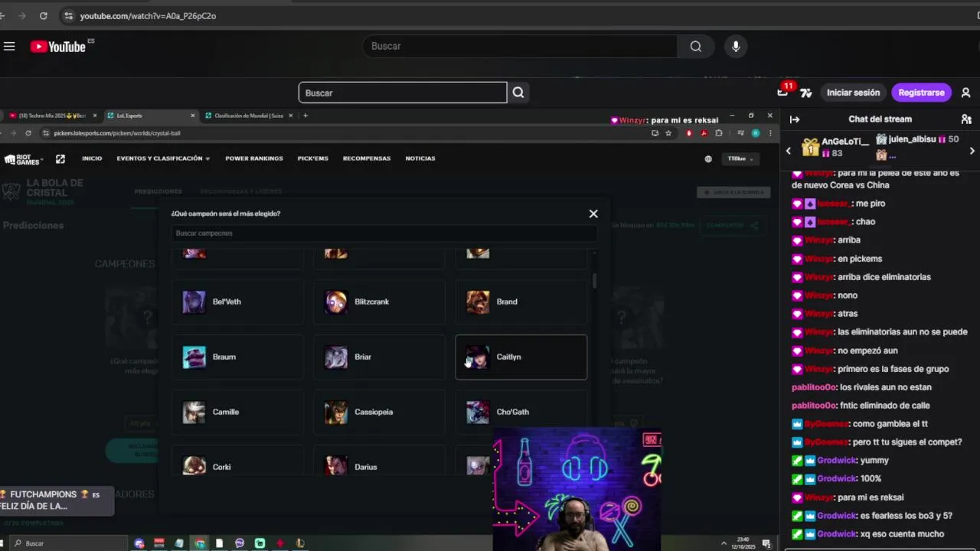The width and height of the screenshot is (980, 551).
Task: Click the Registrarse button
Action: click(921, 93)
